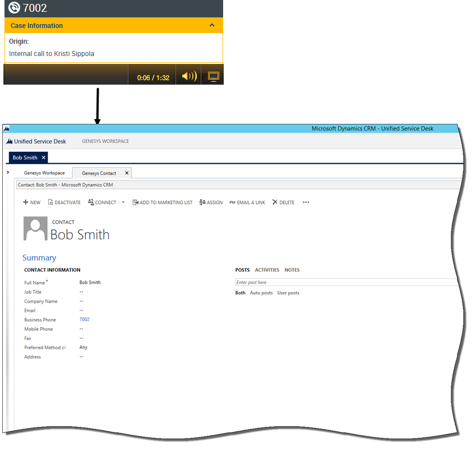Click the Assign toolbar button

click(211, 202)
